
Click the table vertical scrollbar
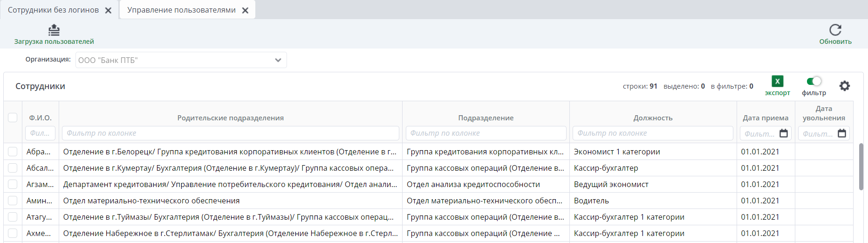tap(861, 167)
